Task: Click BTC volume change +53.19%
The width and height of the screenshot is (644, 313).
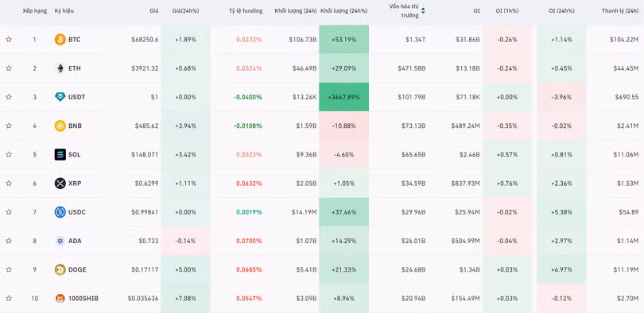Action: (x=343, y=40)
